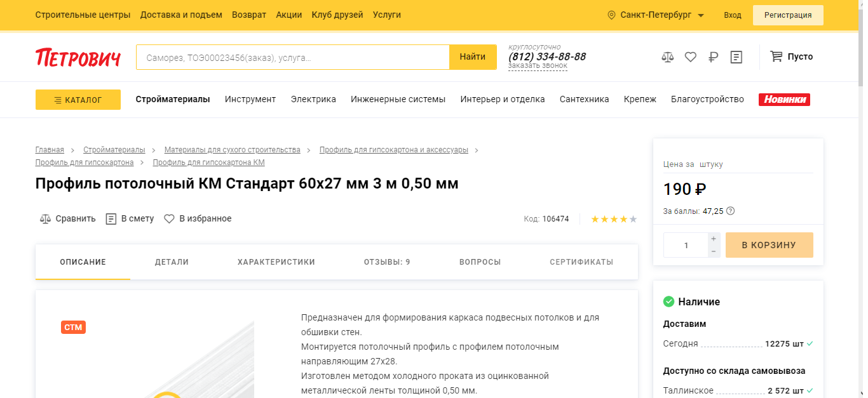This screenshot has height=398, width=868.
Task: Click the Сегодня delivery availability row
Action: [x=738, y=343]
